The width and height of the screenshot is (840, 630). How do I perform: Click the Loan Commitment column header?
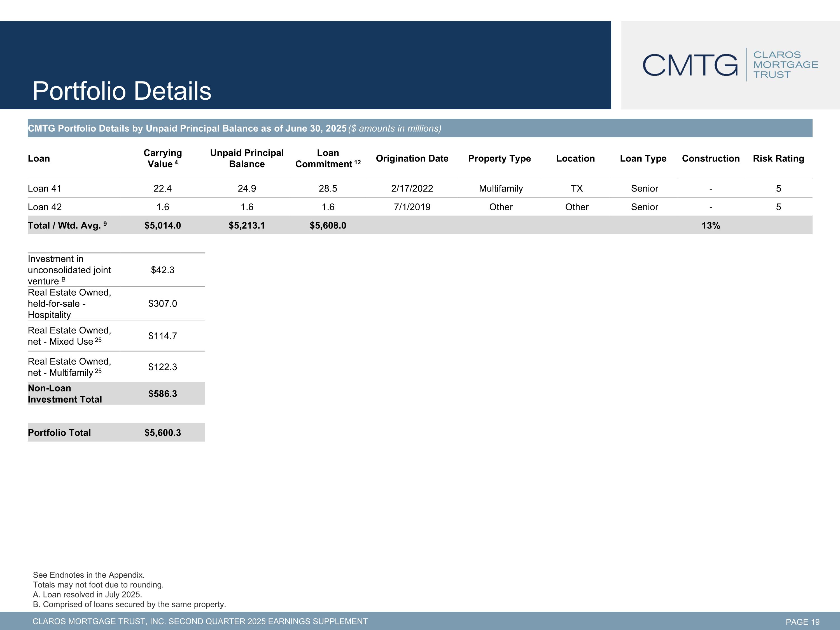click(x=328, y=158)
